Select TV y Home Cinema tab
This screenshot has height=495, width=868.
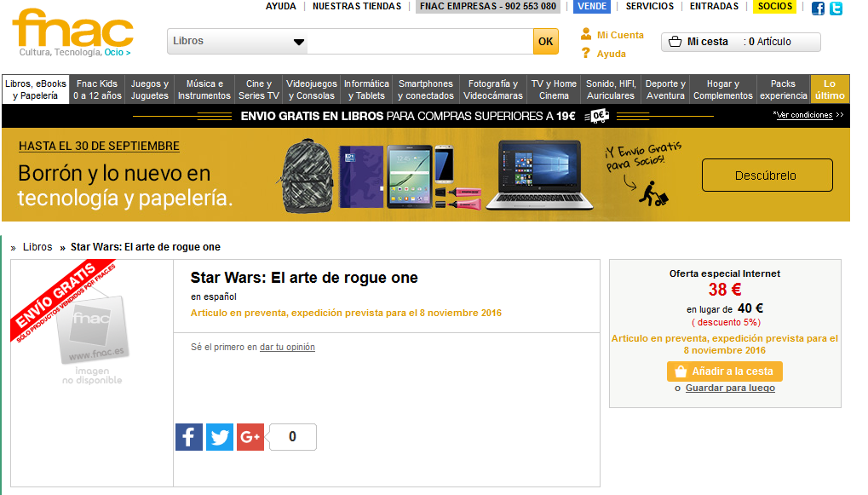[554, 89]
